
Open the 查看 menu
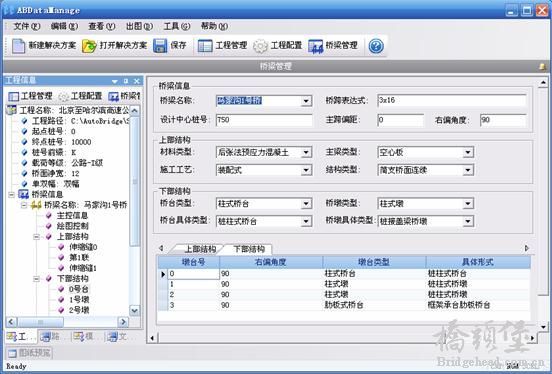coord(102,26)
